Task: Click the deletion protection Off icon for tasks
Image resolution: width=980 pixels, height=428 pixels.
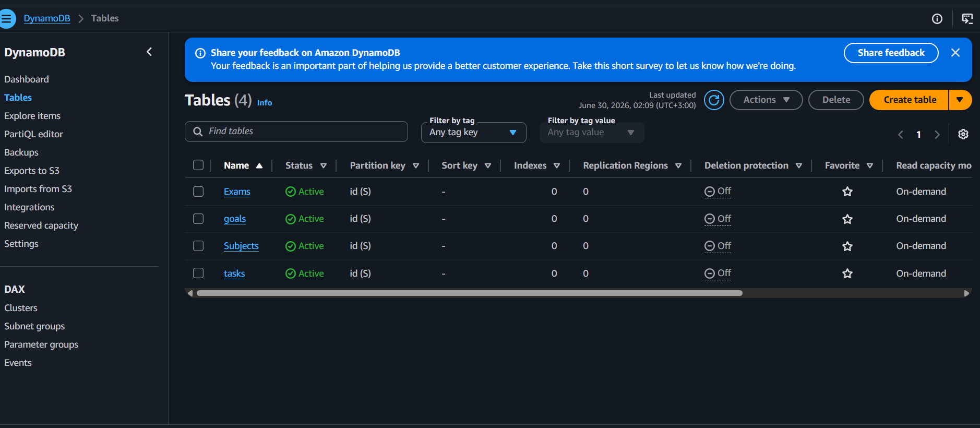Action: coord(710,274)
